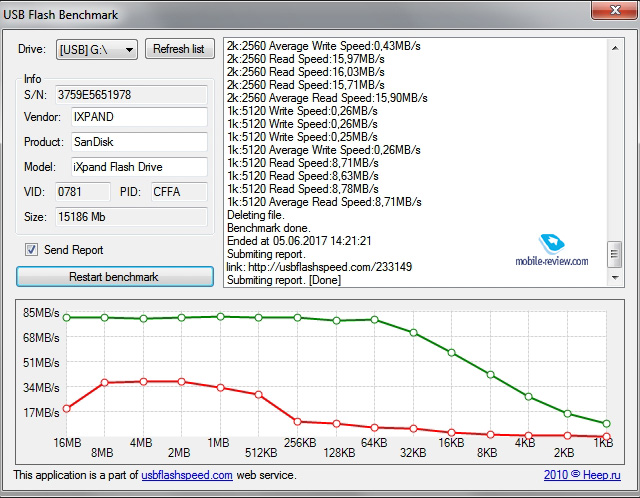Click red write-speed point at 256KB

tap(298, 422)
